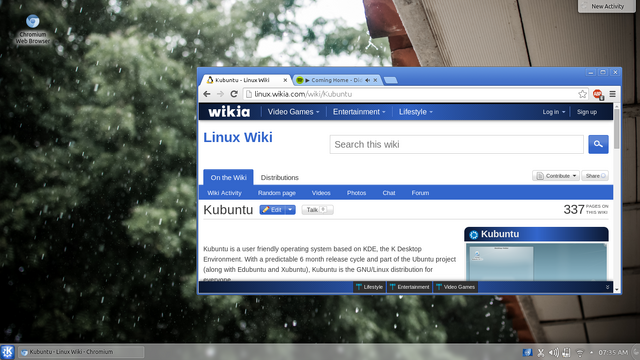The height and width of the screenshot is (360, 640).
Task: Open the wireless network tray icon
Action: pos(580,352)
